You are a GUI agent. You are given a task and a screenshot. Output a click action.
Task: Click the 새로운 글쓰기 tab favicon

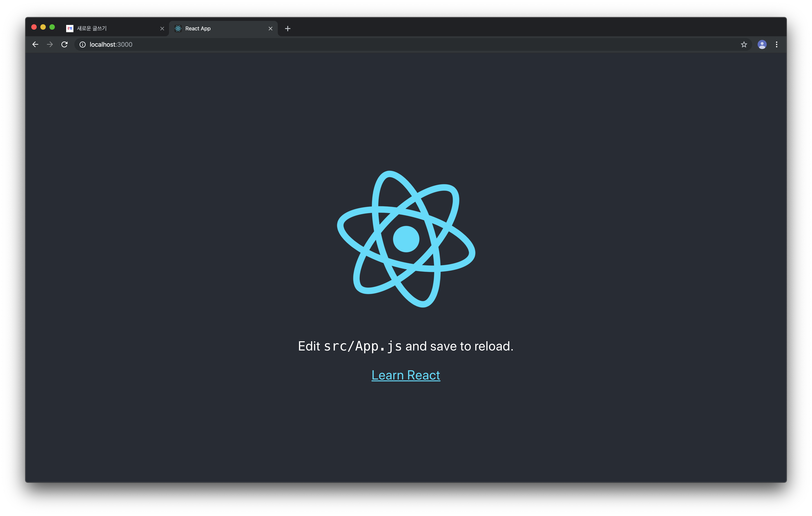click(70, 29)
